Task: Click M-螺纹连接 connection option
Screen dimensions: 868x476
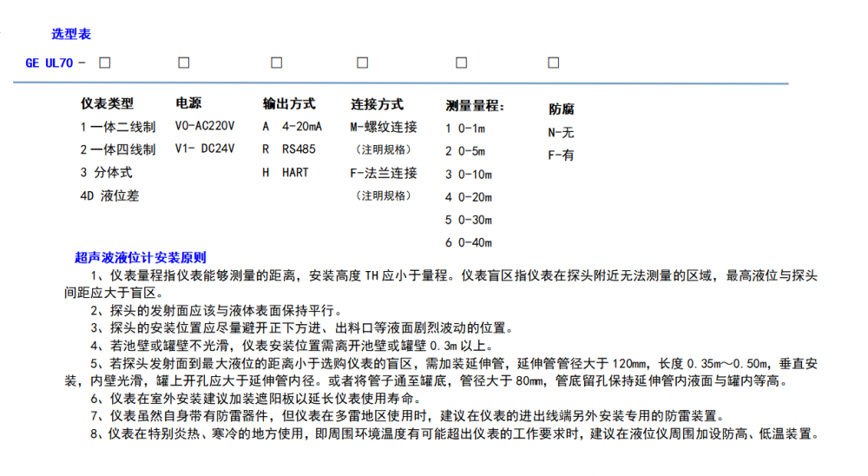Action: [x=384, y=127]
